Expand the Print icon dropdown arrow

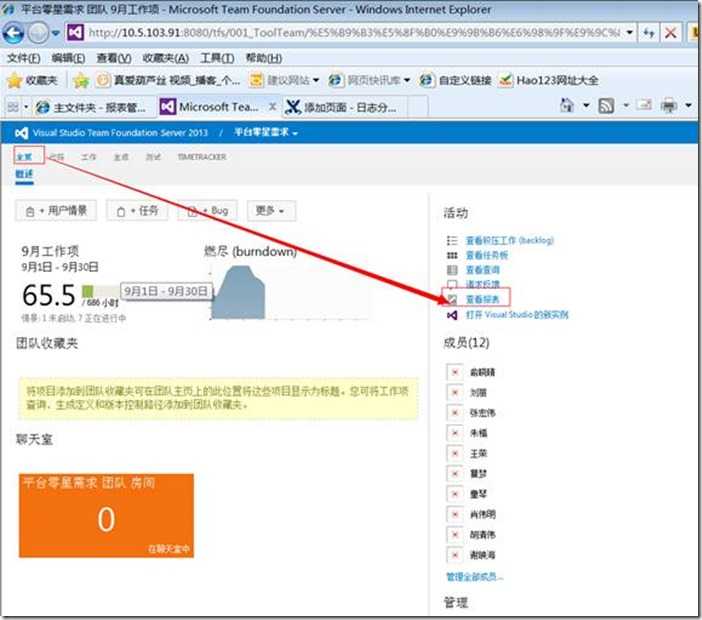coord(689,106)
